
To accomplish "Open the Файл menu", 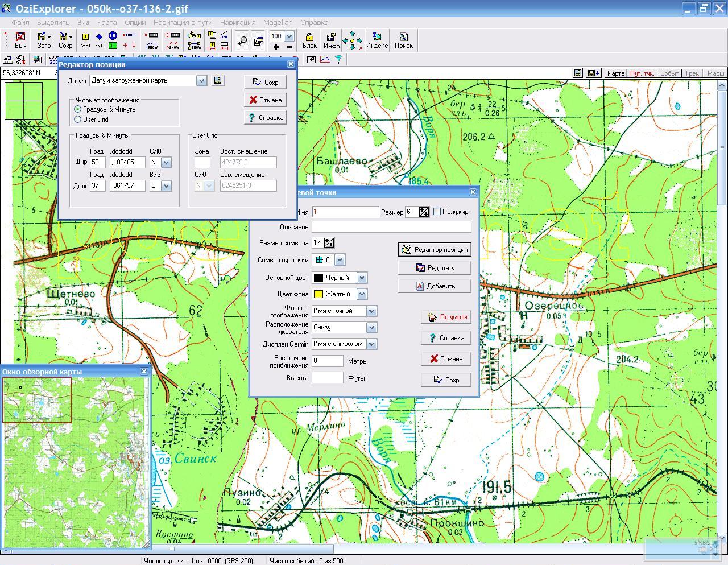I will coord(20,22).
